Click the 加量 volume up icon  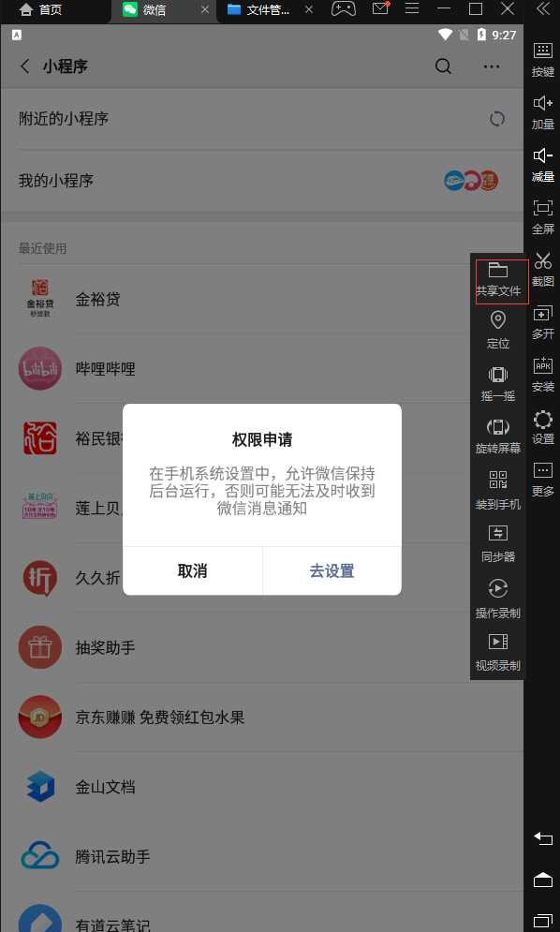coord(543,111)
